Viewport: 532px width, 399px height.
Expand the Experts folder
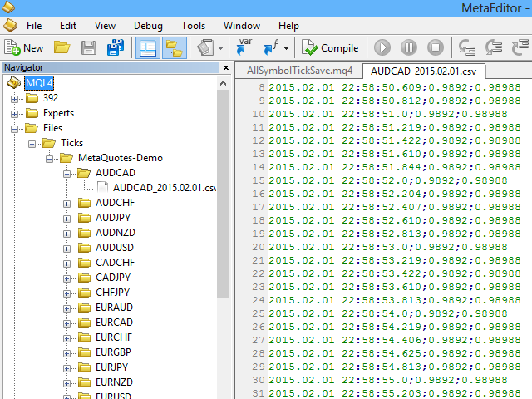(x=14, y=114)
